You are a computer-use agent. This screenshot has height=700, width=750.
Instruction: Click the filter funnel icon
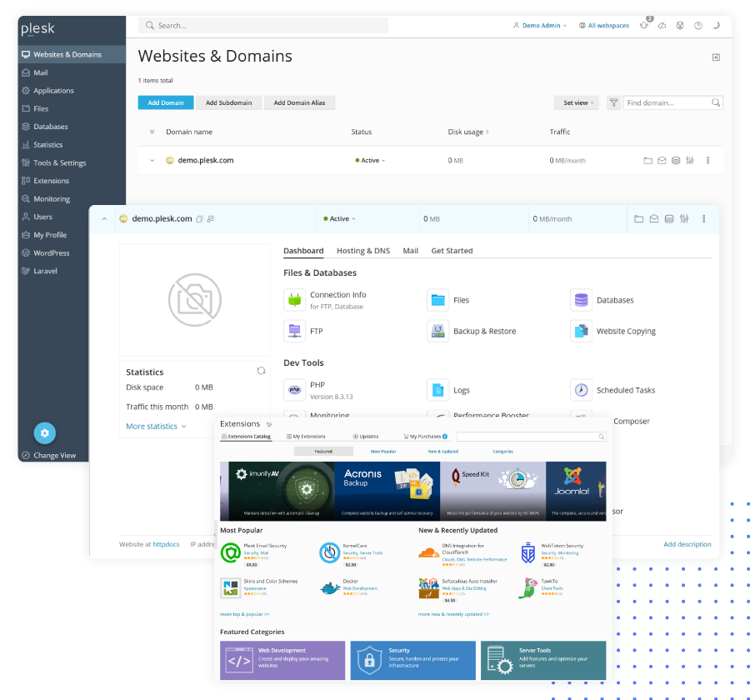[613, 102]
